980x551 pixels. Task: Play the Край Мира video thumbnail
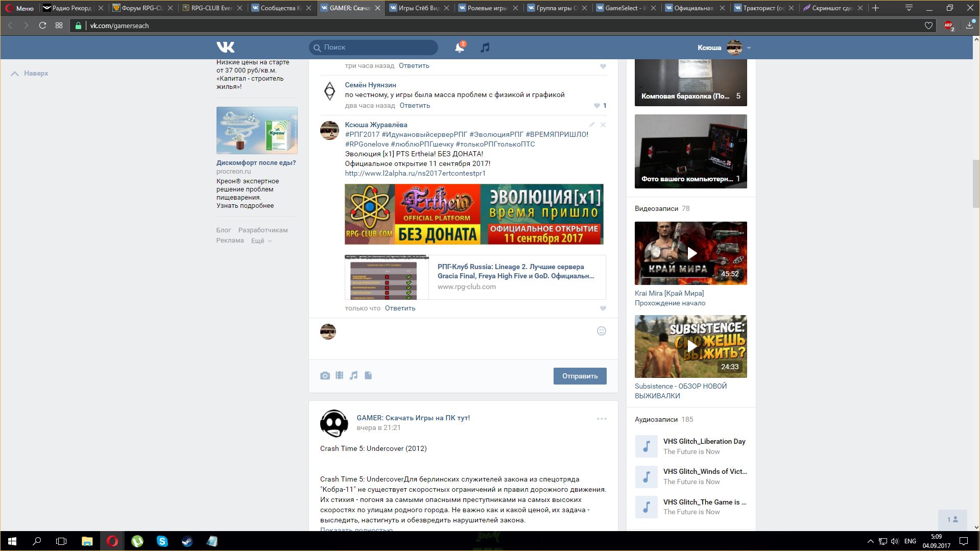(690, 253)
